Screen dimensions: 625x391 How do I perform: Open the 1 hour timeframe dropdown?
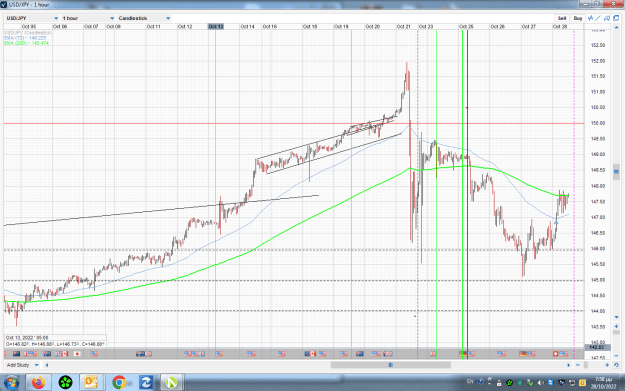click(88, 18)
